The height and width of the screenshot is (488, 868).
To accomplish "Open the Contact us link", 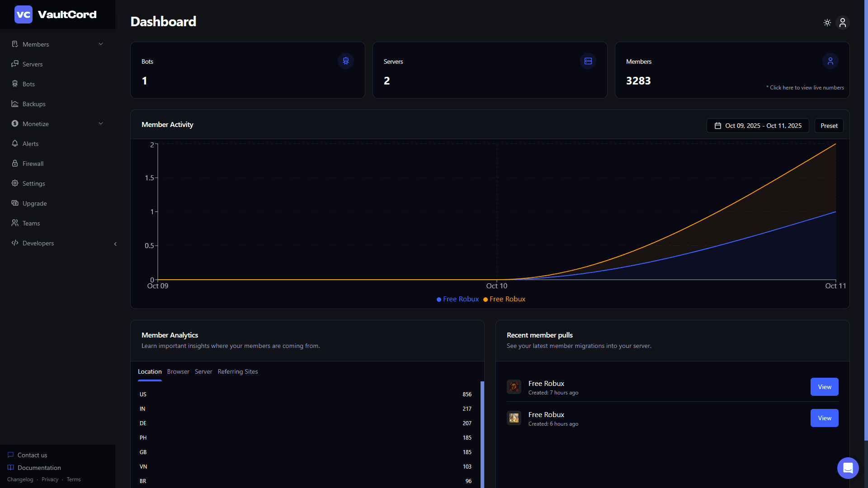I will [32, 455].
